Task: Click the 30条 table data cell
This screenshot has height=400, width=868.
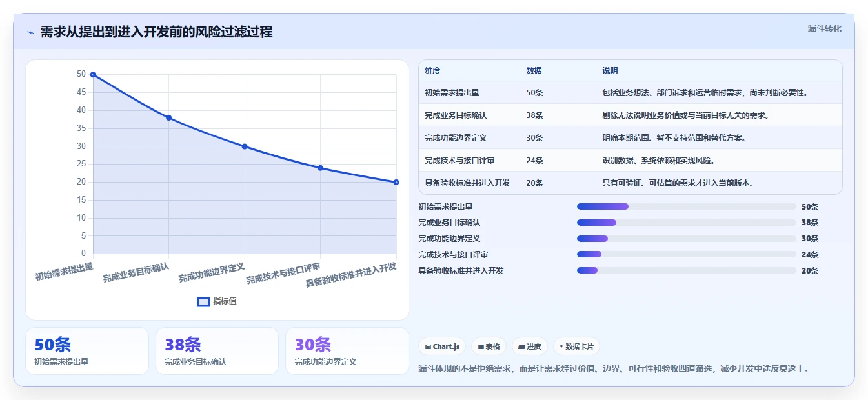Action: [x=534, y=137]
